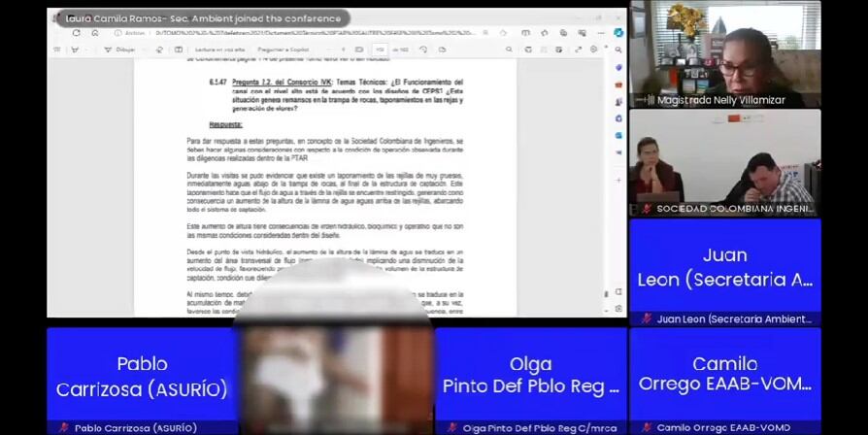
Task: Click the Edge sidebar search icon
Action: pos(618,50)
